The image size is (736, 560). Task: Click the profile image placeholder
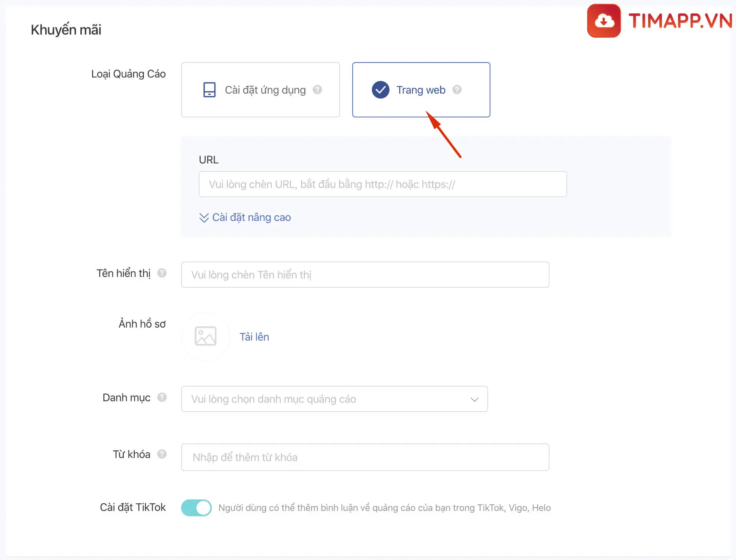[206, 336]
